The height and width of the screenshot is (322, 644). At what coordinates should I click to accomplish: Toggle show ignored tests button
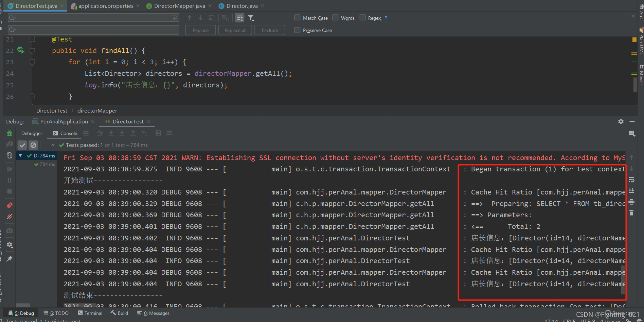(33, 145)
